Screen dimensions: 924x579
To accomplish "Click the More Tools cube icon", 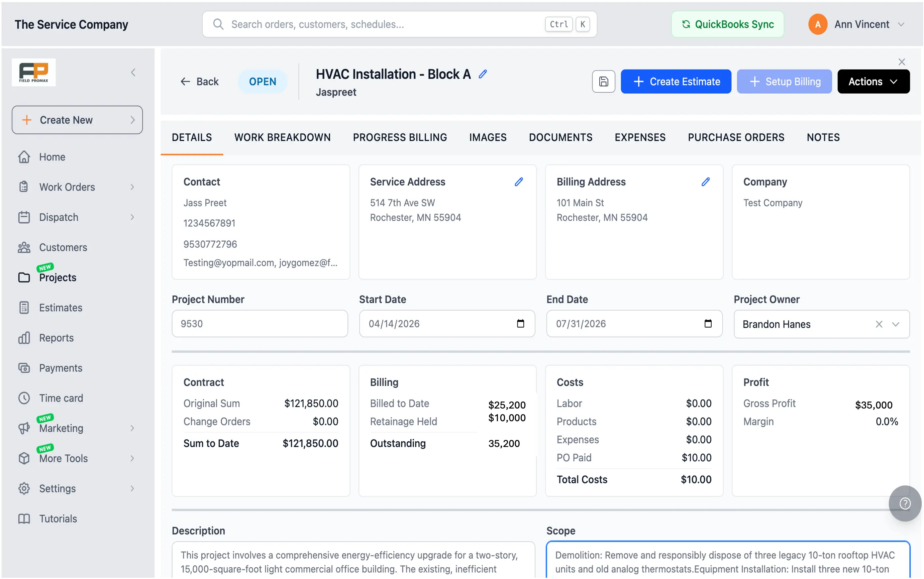I will click(x=24, y=458).
